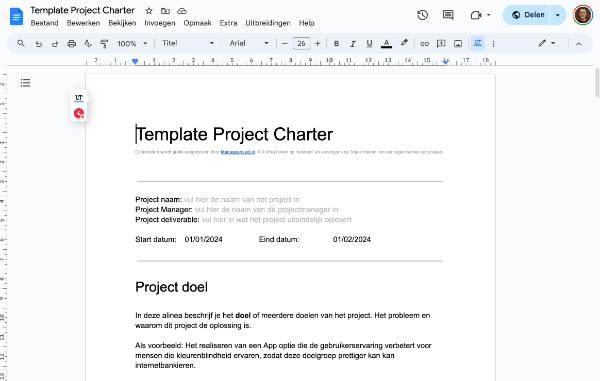The height and width of the screenshot is (381, 600).
Task: Start a Meet video call
Action: (x=476, y=15)
